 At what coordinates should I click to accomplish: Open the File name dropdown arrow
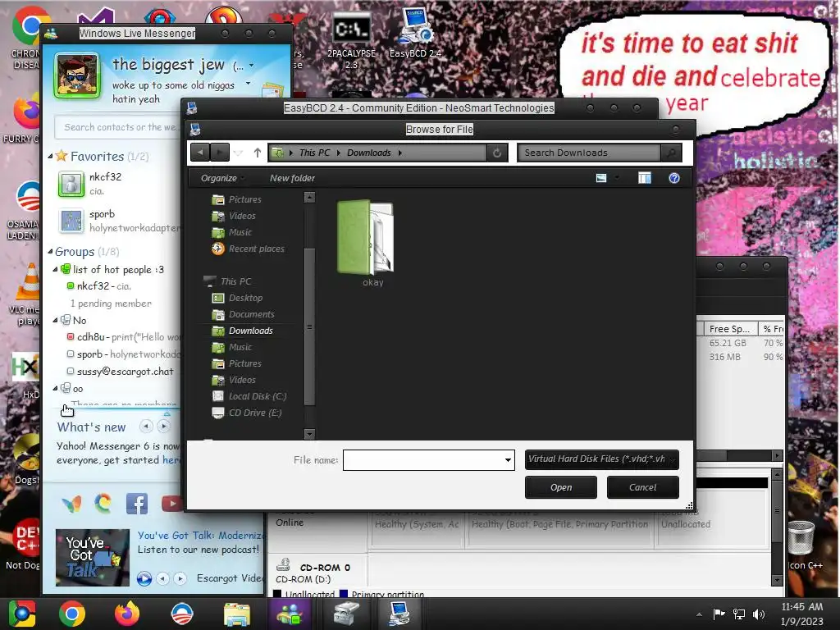click(508, 459)
